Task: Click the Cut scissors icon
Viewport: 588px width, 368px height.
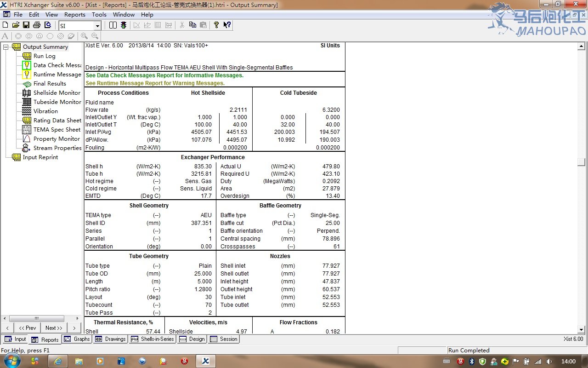Action: coord(182,25)
